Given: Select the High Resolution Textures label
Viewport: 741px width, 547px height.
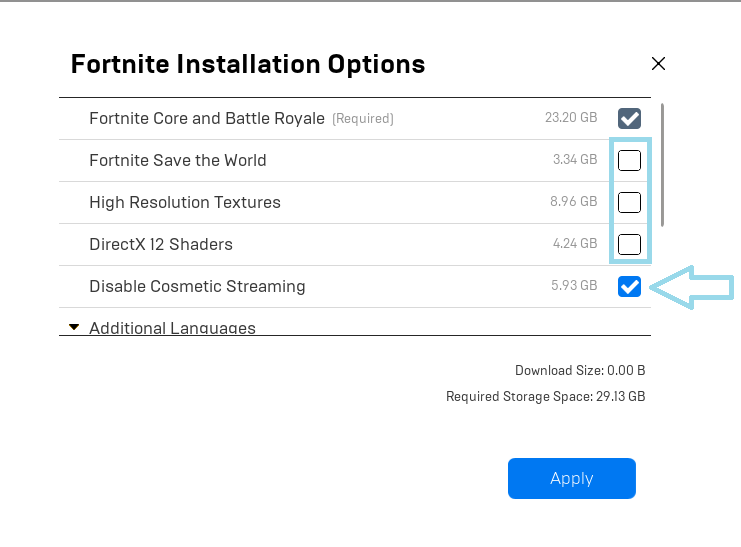Looking at the screenshot, I should 185,202.
